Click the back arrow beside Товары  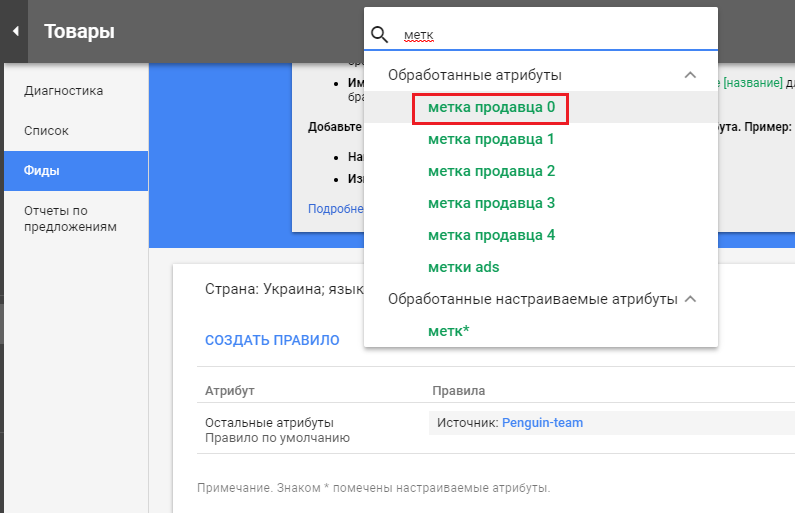click(x=15, y=32)
